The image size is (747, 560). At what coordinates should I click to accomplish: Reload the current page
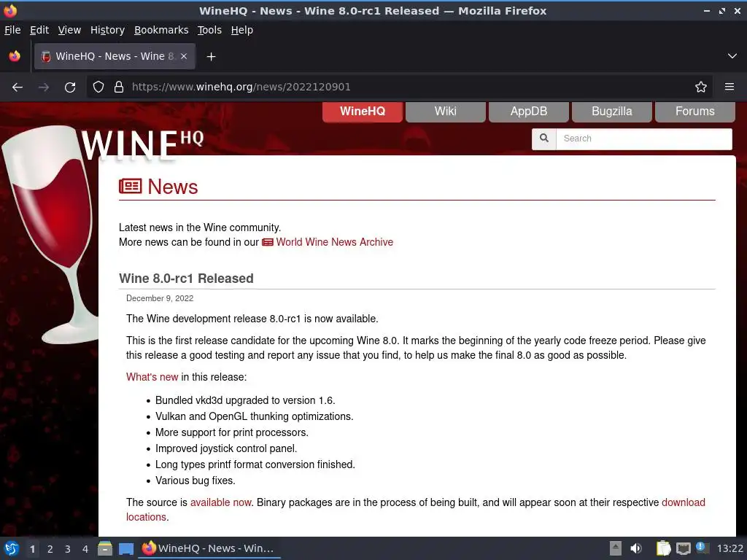[x=70, y=87]
